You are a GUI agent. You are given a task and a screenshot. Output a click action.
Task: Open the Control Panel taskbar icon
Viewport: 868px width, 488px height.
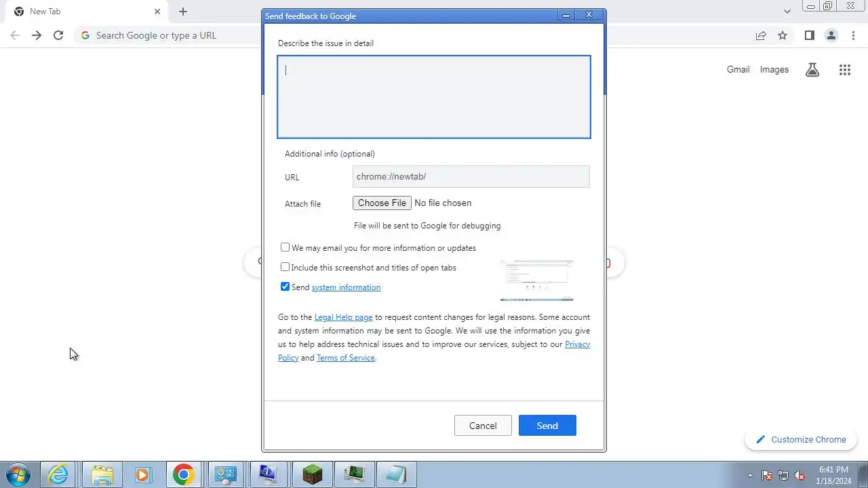(225, 474)
